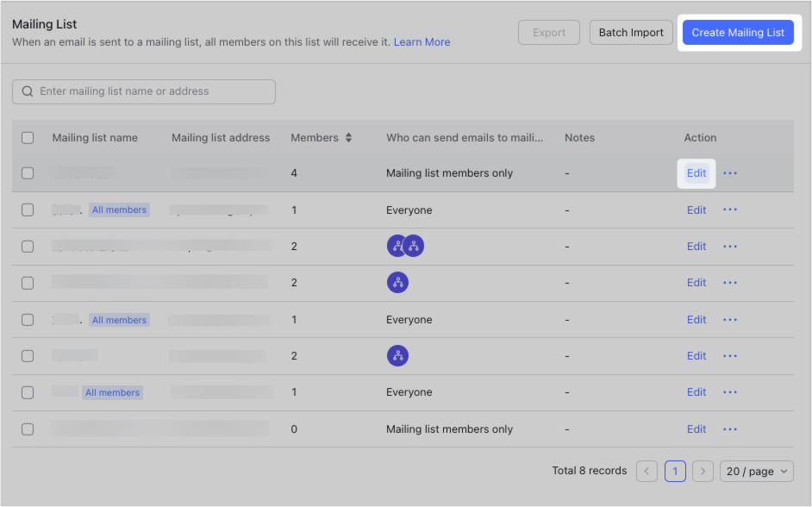
Task: Select page 1 in the pagination
Action: pyautogui.click(x=675, y=471)
